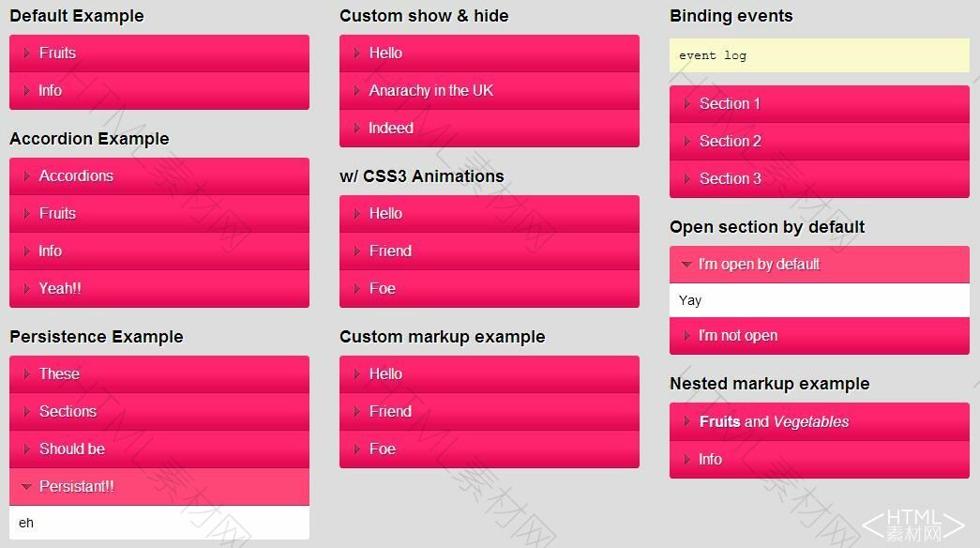The height and width of the screenshot is (548, 980).
Task: Click the triangle icon next to Yeah!!
Action: tap(27, 289)
